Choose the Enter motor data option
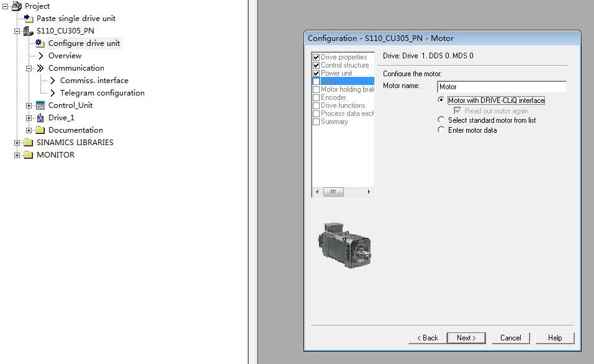 441,130
